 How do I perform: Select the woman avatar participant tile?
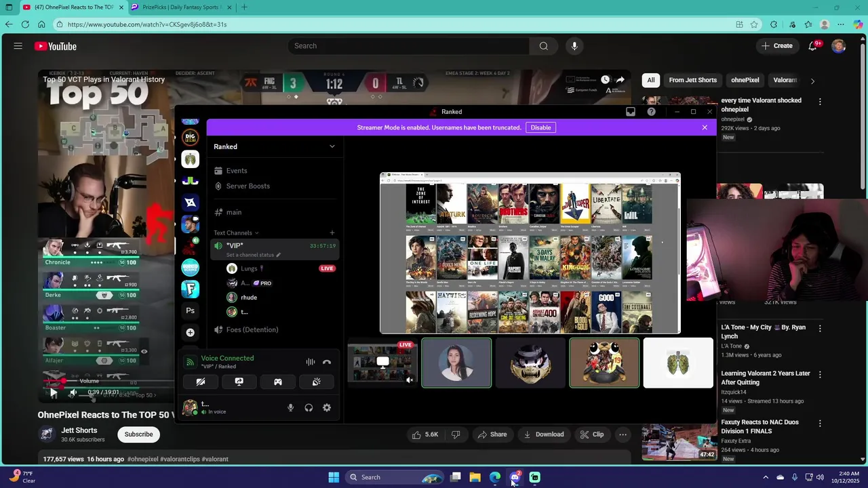[x=456, y=363]
